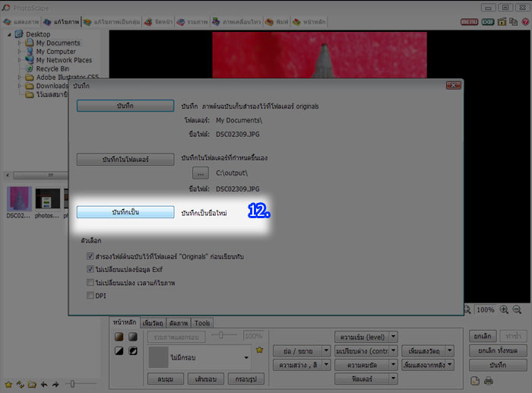Select the DSC02... image thumbnail
The height and width of the screenshot is (393, 532).
tap(17, 201)
